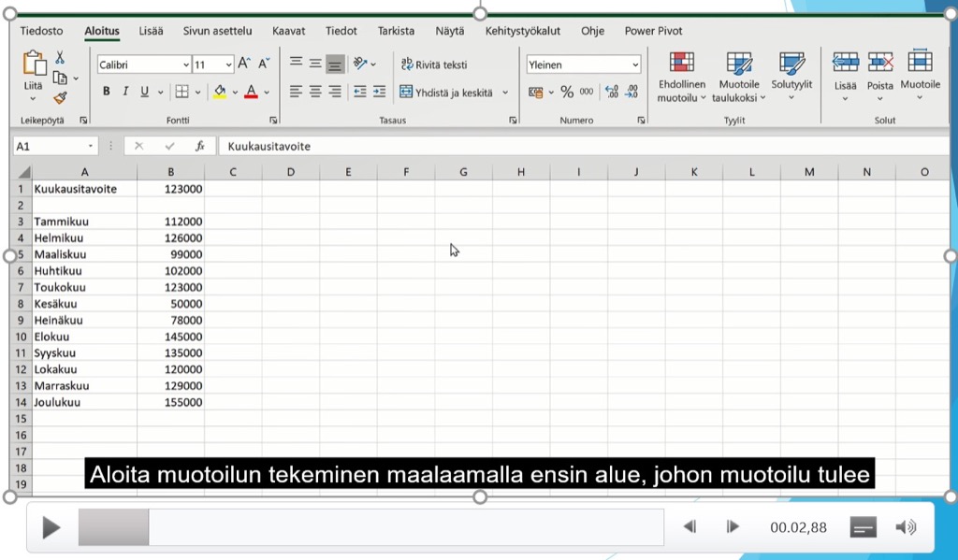Toggle top vertical alignment
Image resolution: width=958 pixels, height=560 pixels.
[297, 63]
